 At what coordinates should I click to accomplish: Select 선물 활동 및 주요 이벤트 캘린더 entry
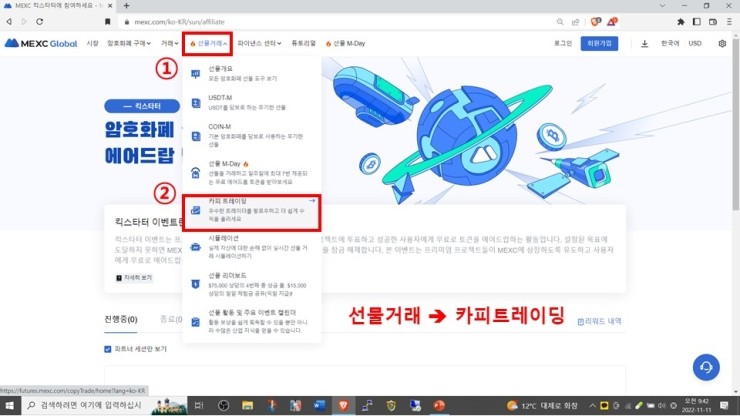coord(252,322)
